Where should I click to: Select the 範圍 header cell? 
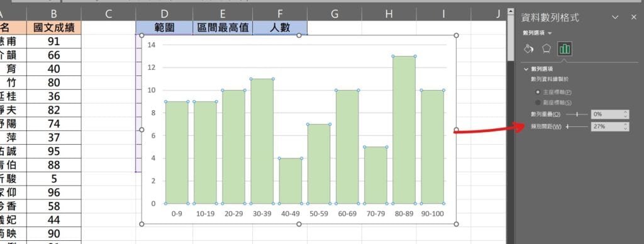coord(164,28)
